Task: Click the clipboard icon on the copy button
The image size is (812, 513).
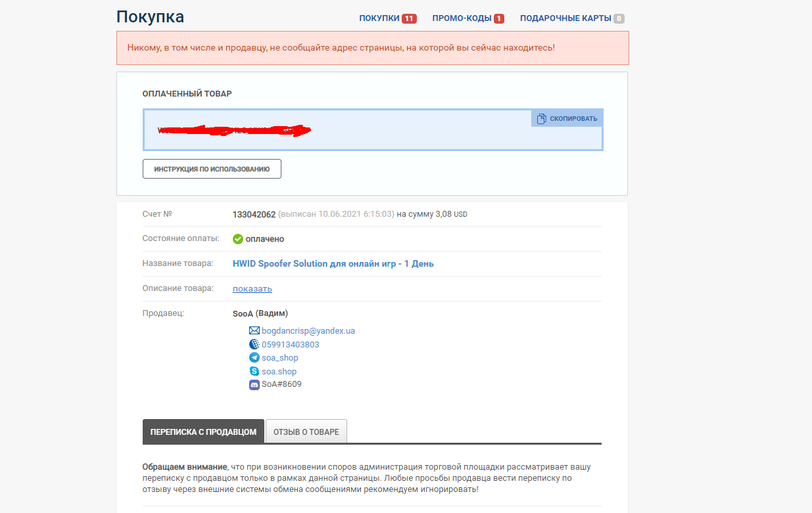Action: point(541,118)
